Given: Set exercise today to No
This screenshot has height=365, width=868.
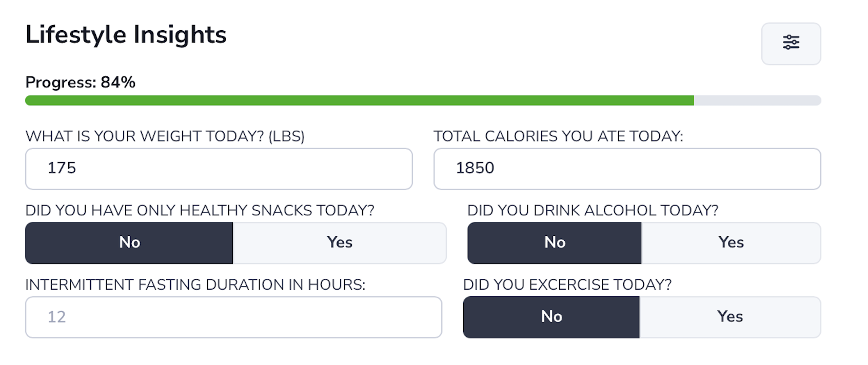Looking at the screenshot, I should (551, 317).
